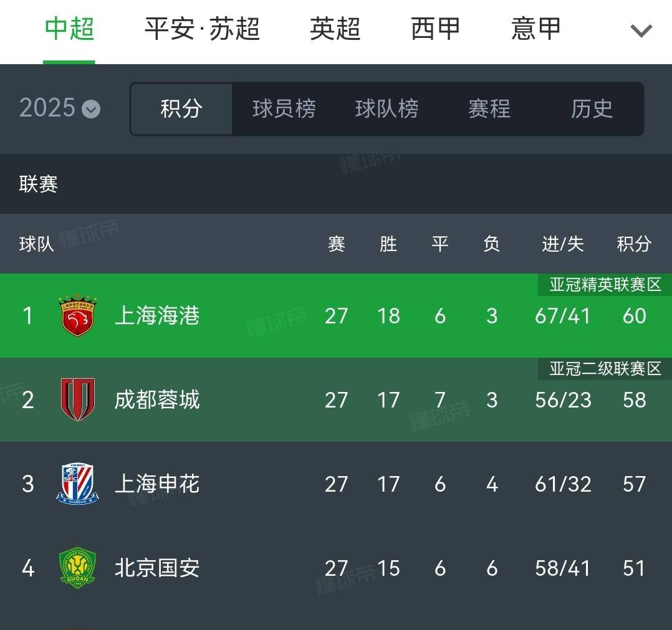
Task: Select row number 1 ranking badge area
Action: pyautogui.click(x=27, y=317)
